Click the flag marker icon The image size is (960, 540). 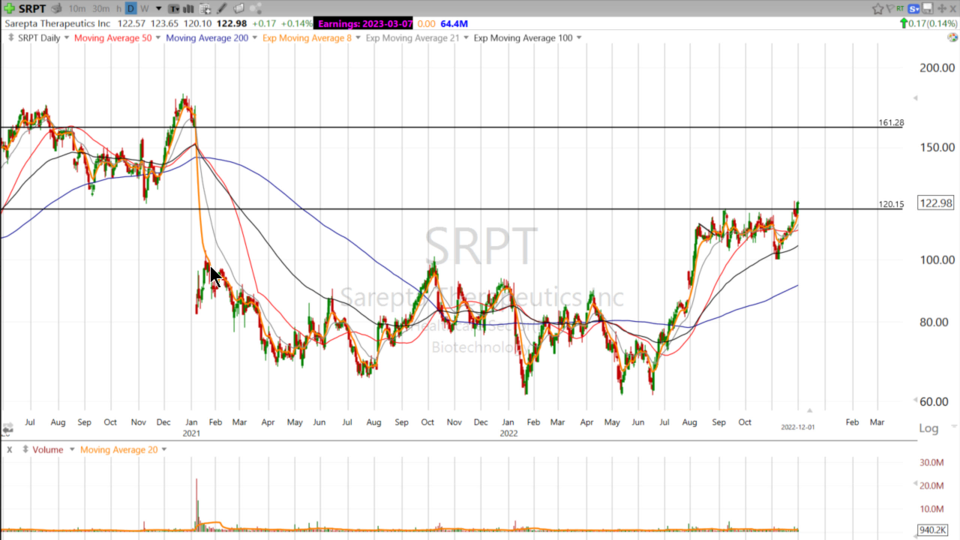coord(890,9)
